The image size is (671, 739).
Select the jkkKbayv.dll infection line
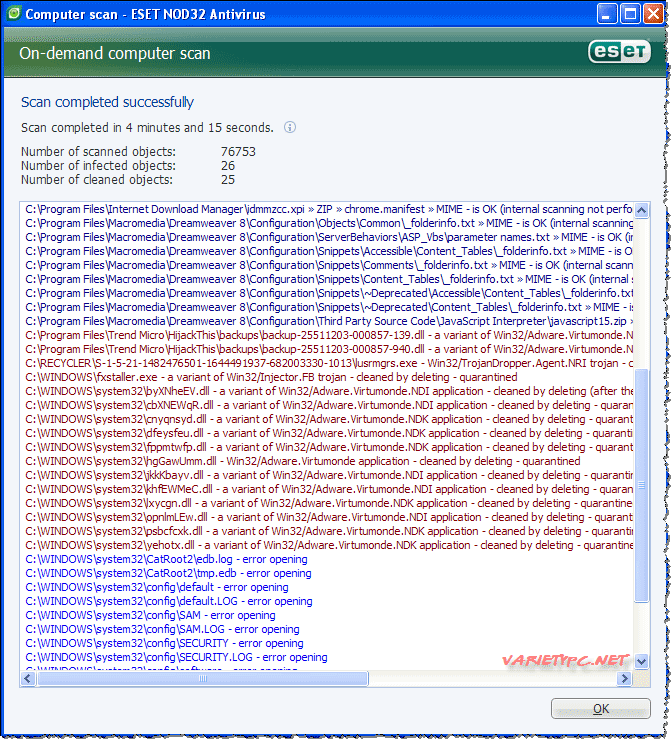point(328,475)
